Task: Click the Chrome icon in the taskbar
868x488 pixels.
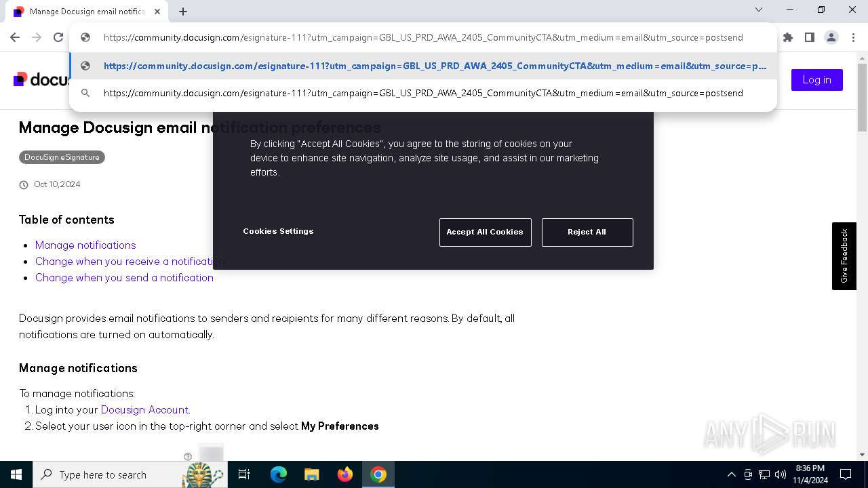Action: (378, 474)
